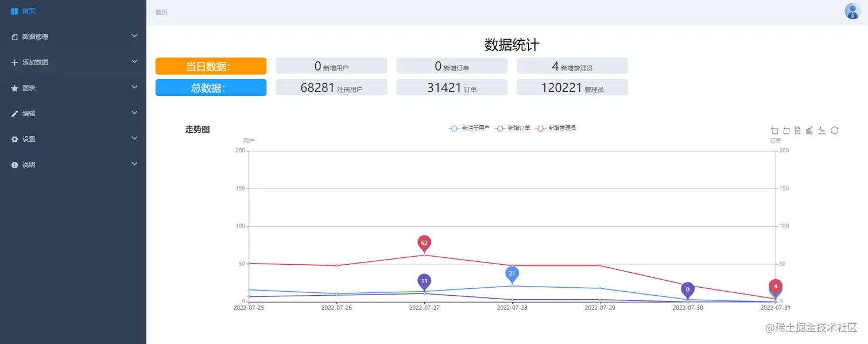Click the 4 新增管理员 stat card

(572, 65)
